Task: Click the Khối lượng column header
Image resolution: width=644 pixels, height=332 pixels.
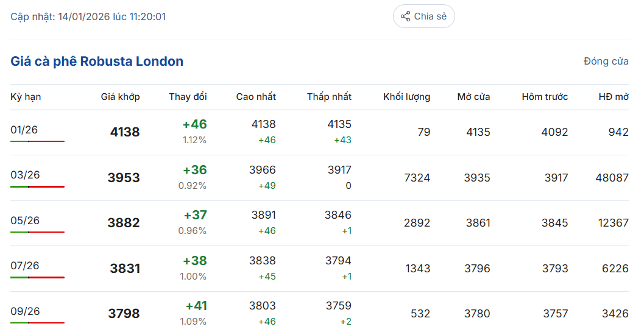Action: (x=406, y=97)
